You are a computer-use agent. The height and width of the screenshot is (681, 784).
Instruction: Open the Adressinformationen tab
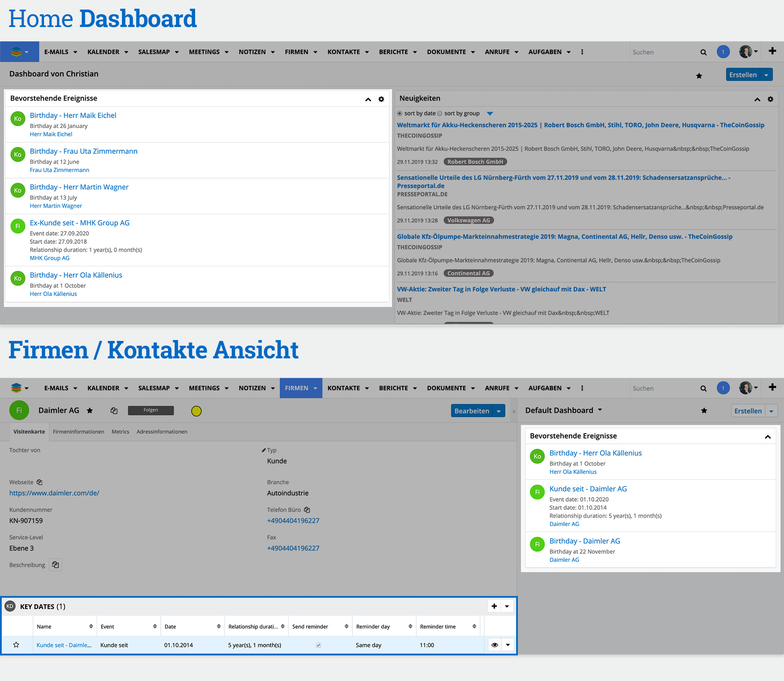coord(162,432)
